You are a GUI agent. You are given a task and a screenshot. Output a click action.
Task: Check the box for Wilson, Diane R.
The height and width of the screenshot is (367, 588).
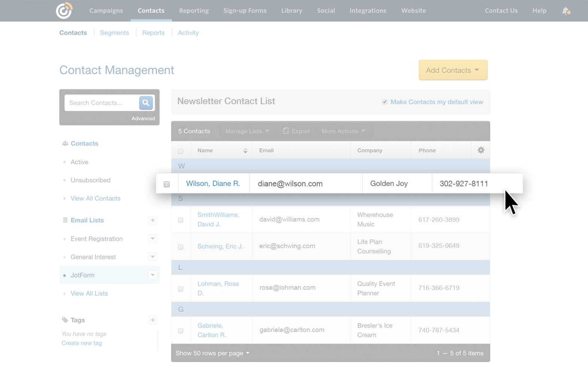167,184
